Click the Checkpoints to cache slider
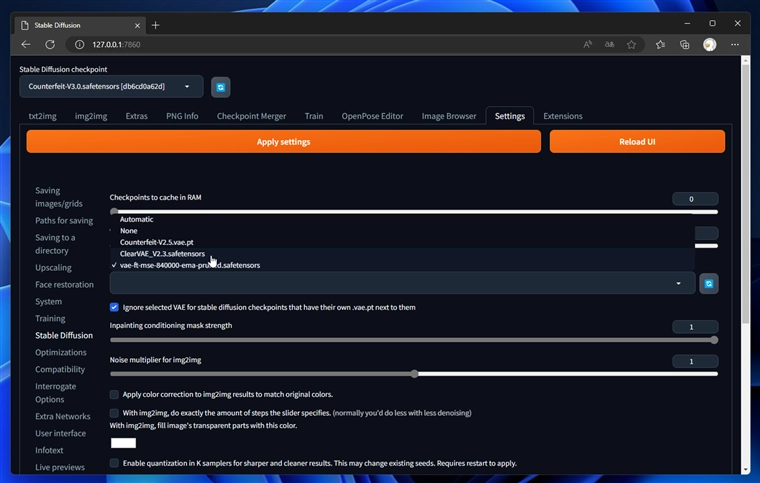The image size is (760, 483). pyautogui.click(x=414, y=212)
